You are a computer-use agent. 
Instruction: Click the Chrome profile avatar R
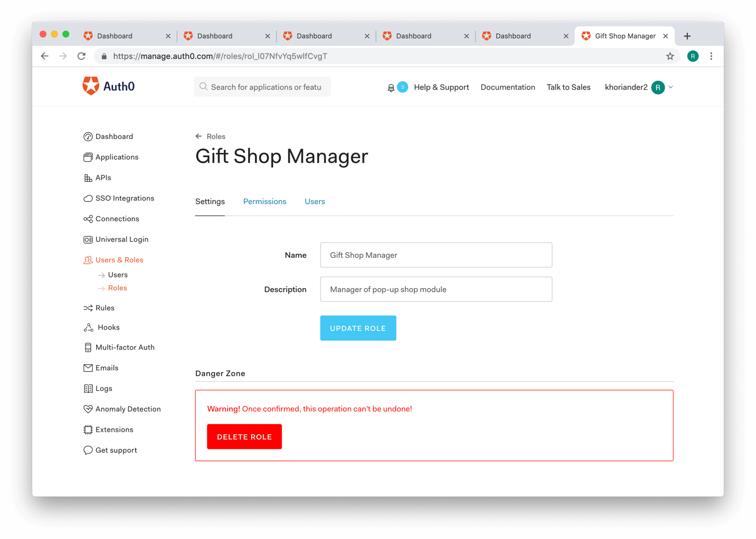click(693, 56)
